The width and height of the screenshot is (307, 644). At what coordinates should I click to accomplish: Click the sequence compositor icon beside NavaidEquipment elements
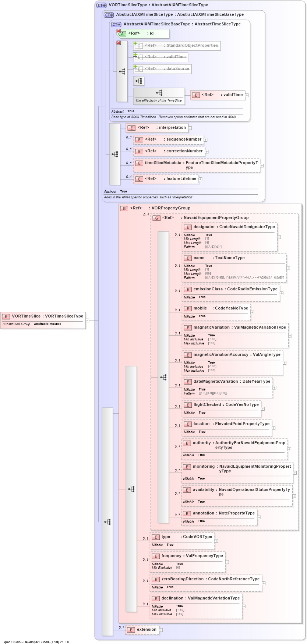pyautogui.click(x=163, y=377)
